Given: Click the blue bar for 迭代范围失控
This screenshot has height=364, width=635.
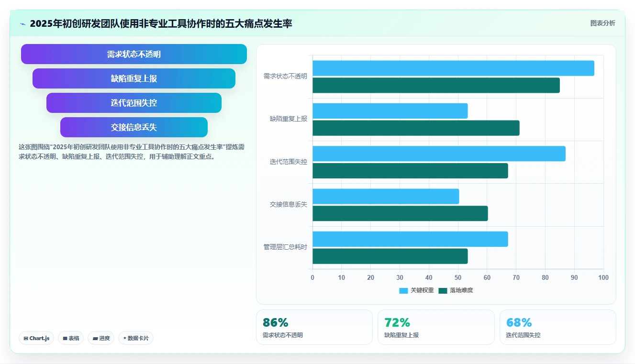Looking at the screenshot, I should click(x=439, y=154).
